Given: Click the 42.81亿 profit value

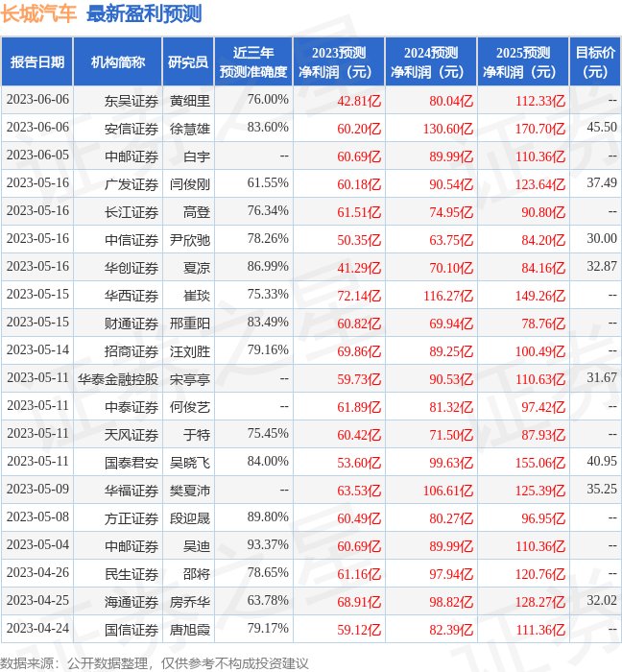Looking at the screenshot, I should pyautogui.click(x=359, y=101).
